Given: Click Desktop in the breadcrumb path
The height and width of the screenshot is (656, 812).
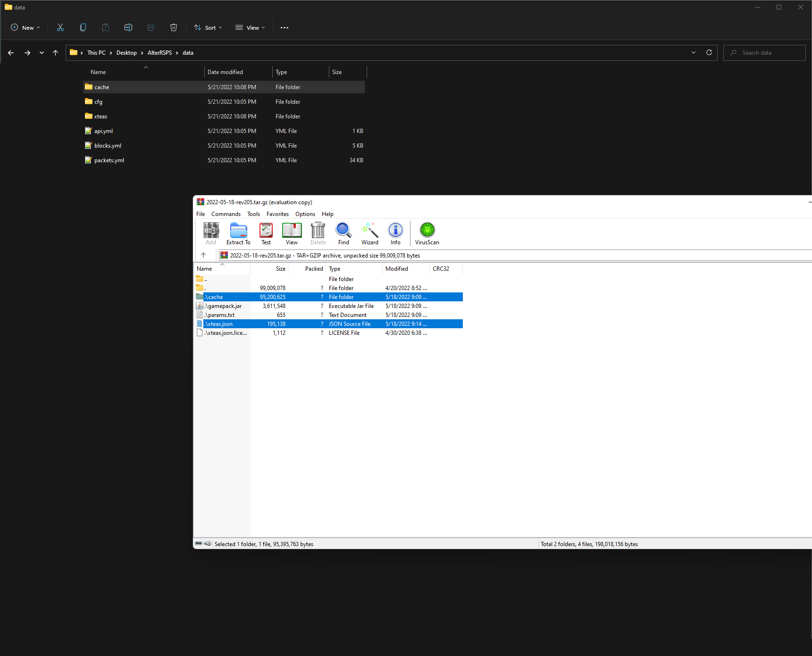Looking at the screenshot, I should pyautogui.click(x=126, y=53).
